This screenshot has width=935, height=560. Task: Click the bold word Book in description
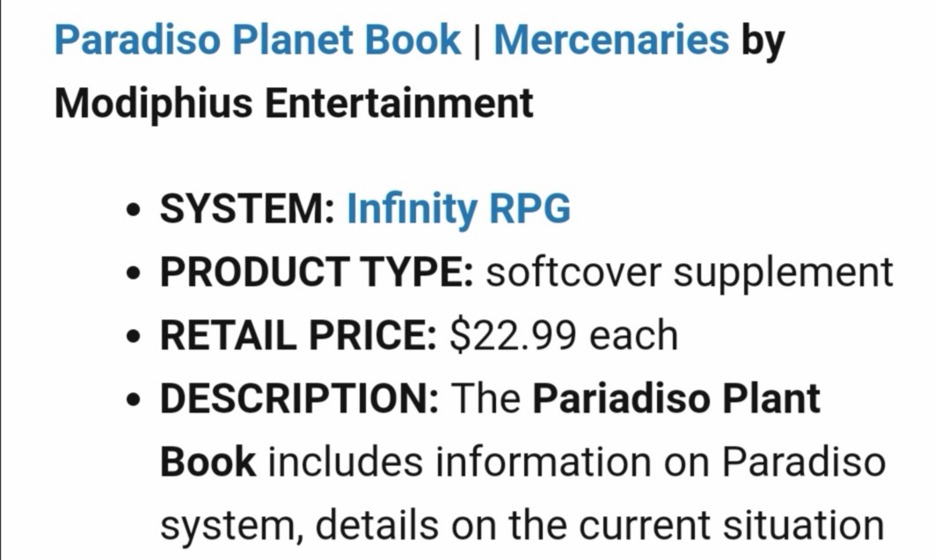click(x=208, y=462)
